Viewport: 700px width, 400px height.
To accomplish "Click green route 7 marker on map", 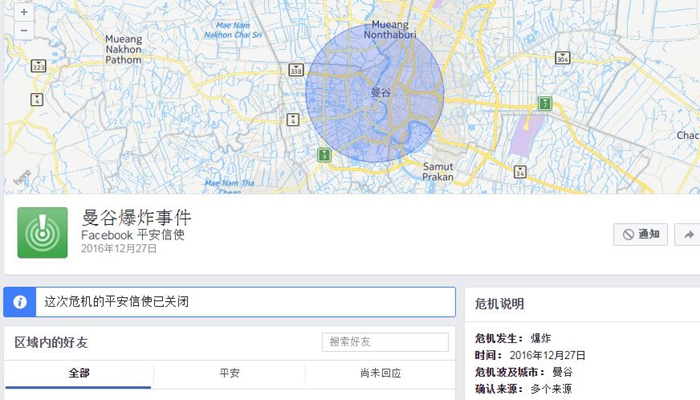I will [545, 104].
